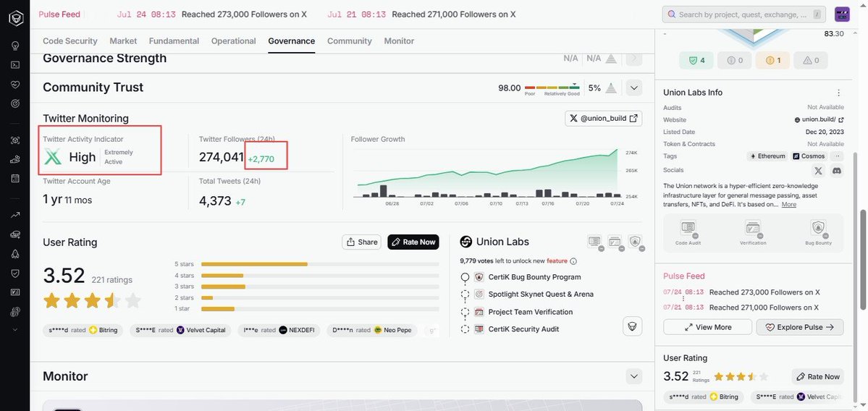Click the Velvet Capital rating chip
868x411 pixels.
180,330
